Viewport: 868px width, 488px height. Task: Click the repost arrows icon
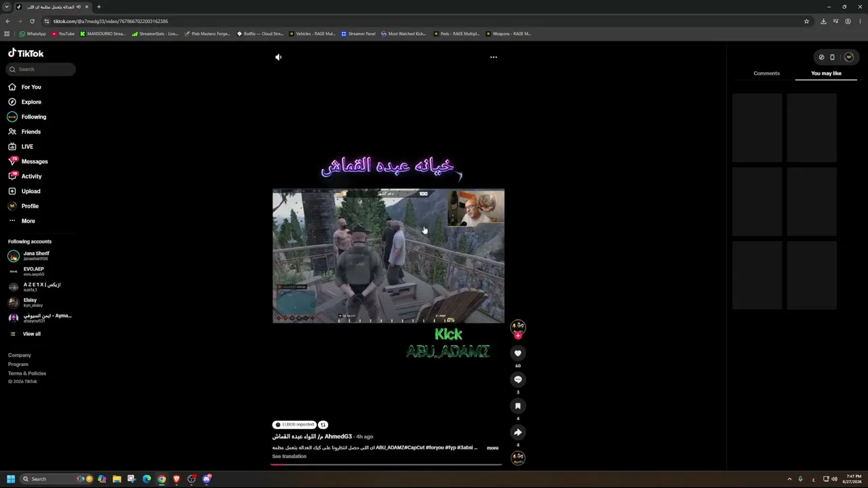pos(323,425)
